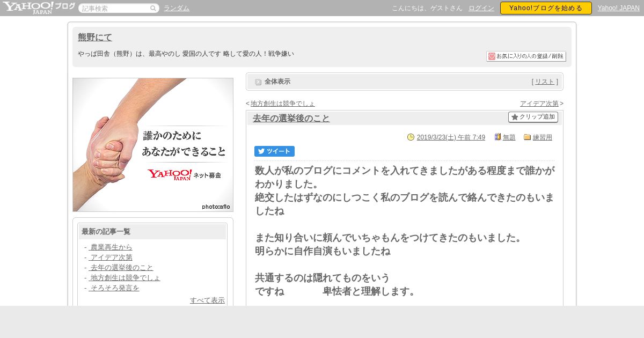The width and height of the screenshot is (644, 338).
Task: Click the リスト link
Action: [545, 82]
